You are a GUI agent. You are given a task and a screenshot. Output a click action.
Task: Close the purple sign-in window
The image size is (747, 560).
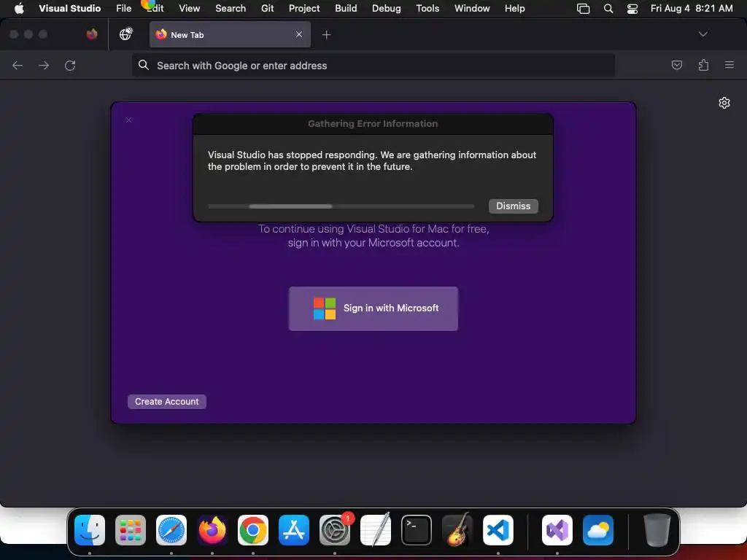coord(128,120)
